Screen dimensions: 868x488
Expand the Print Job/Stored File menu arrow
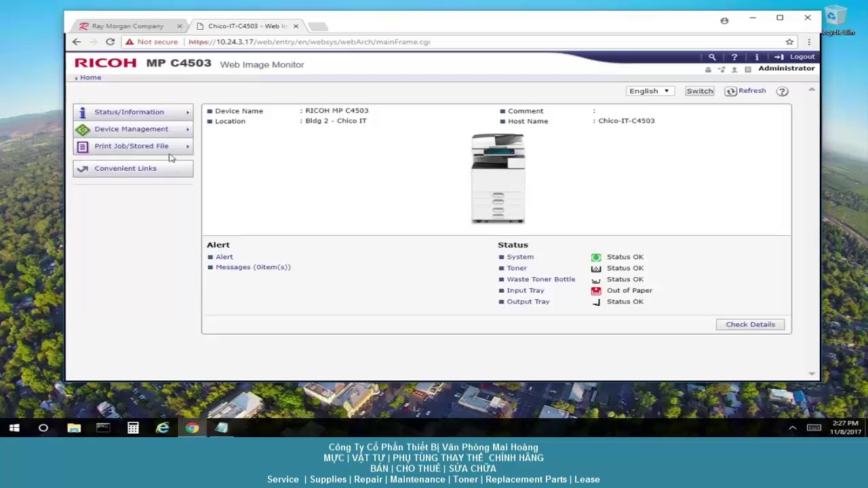pos(188,146)
